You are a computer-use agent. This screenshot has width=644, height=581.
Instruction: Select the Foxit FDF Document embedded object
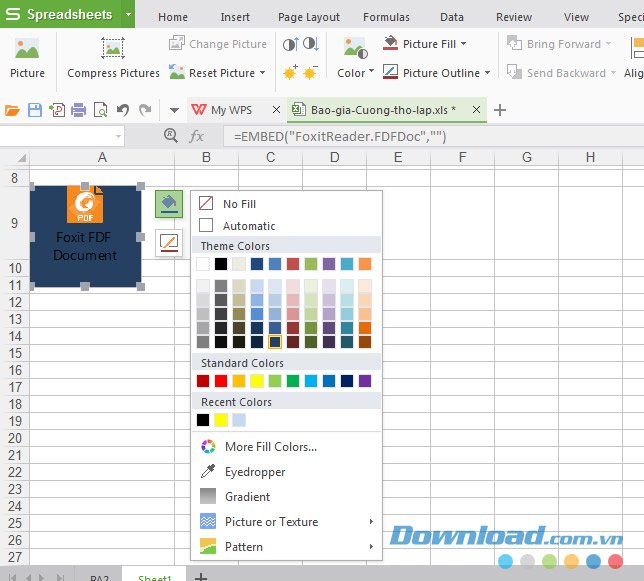86,237
